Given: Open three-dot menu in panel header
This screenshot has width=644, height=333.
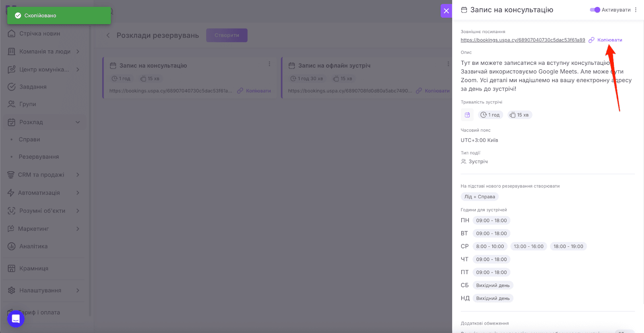Looking at the screenshot, I should coord(636,10).
